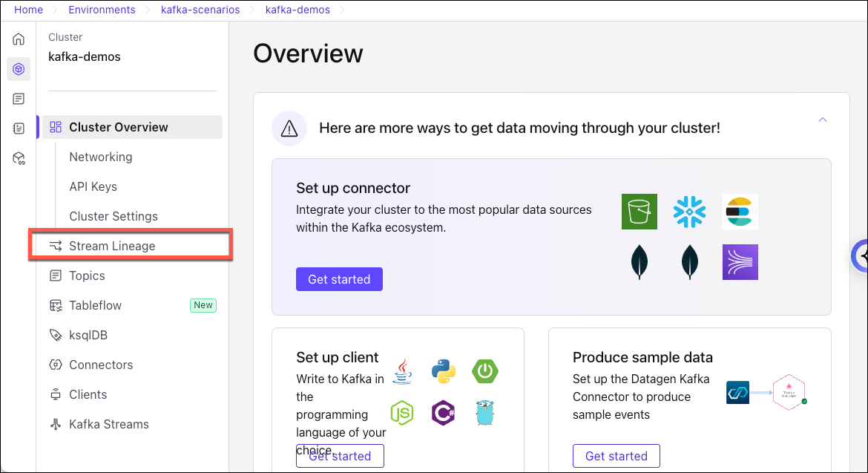This screenshot has width=868, height=473.
Task: Click Get started under Produce sample data
Action: [x=616, y=456]
